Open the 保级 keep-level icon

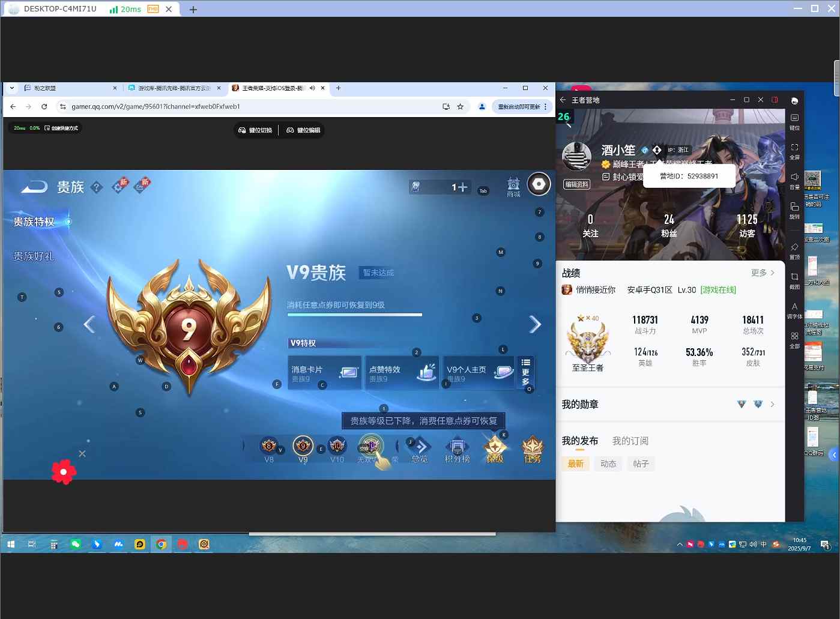click(495, 450)
